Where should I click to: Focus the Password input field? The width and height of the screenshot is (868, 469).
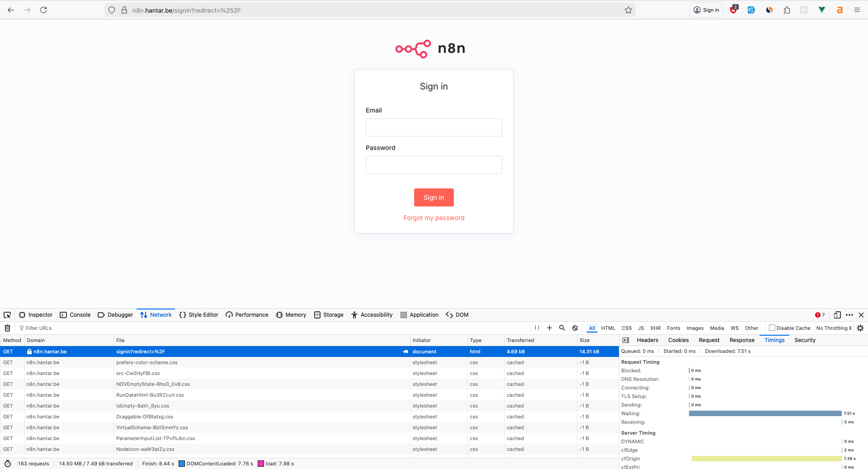(x=434, y=165)
